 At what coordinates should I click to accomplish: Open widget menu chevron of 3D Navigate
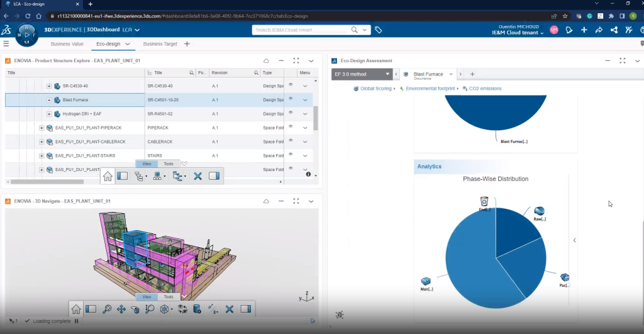pos(311,201)
